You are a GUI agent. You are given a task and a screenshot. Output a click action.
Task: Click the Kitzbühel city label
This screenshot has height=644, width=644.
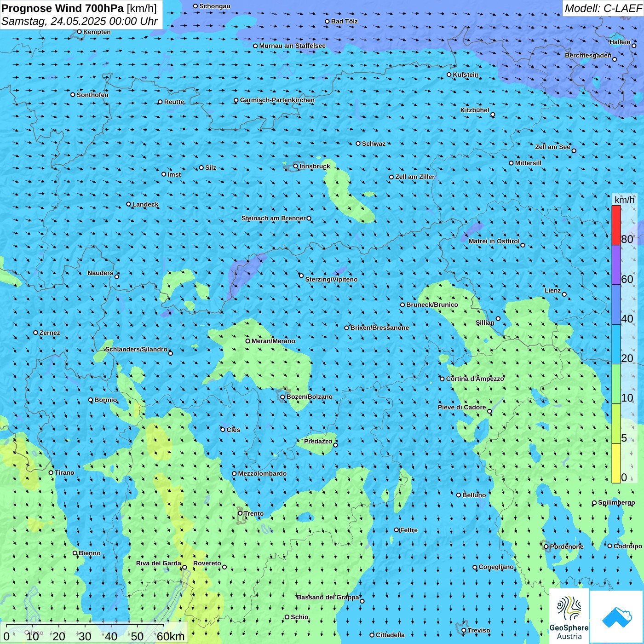(475, 110)
